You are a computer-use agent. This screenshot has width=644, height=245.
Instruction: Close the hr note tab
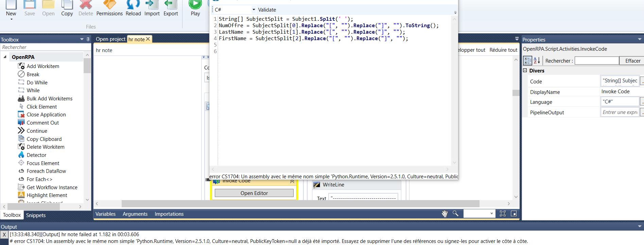[148, 39]
